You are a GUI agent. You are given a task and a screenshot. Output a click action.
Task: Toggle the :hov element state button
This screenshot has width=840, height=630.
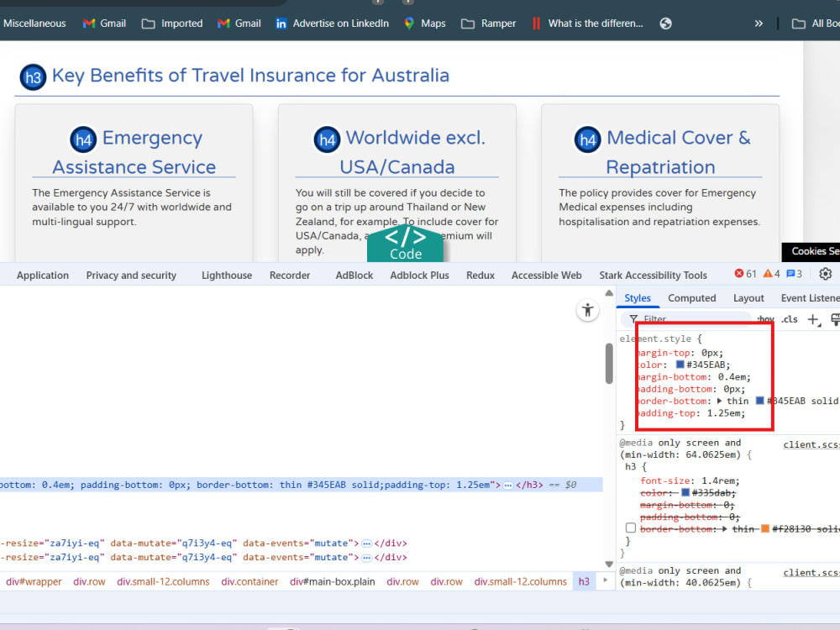(x=765, y=319)
